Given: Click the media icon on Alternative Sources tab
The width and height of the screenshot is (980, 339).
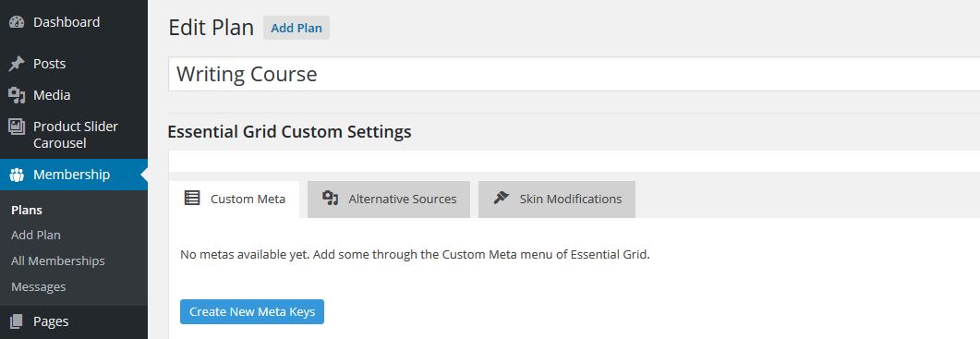Looking at the screenshot, I should pos(330,199).
